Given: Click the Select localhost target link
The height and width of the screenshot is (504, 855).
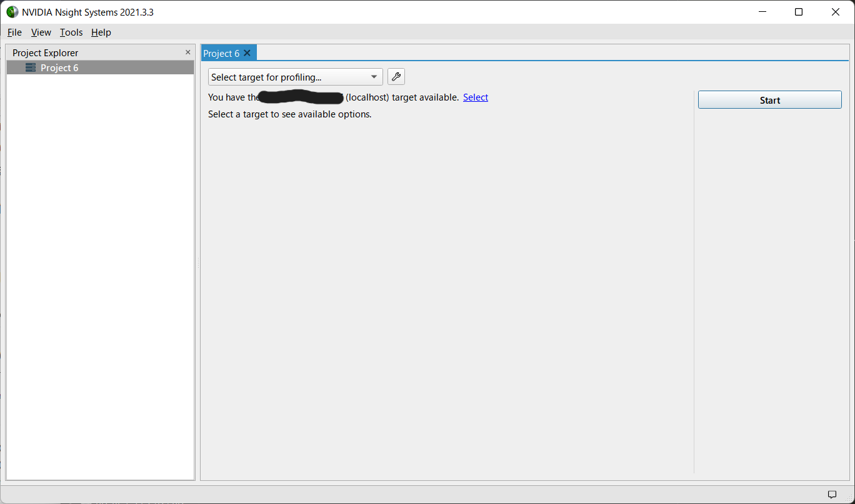Looking at the screenshot, I should (476, 97).
